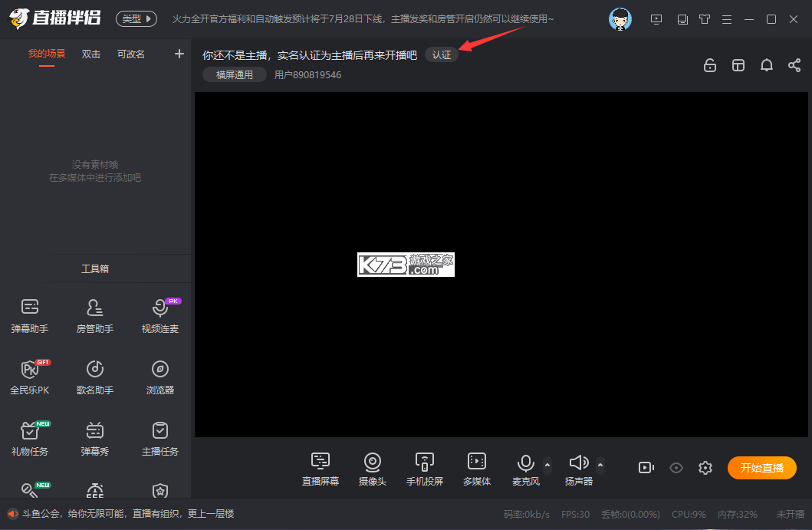
Task: Click the 内存:32% status
Action: tap(738, 515)
